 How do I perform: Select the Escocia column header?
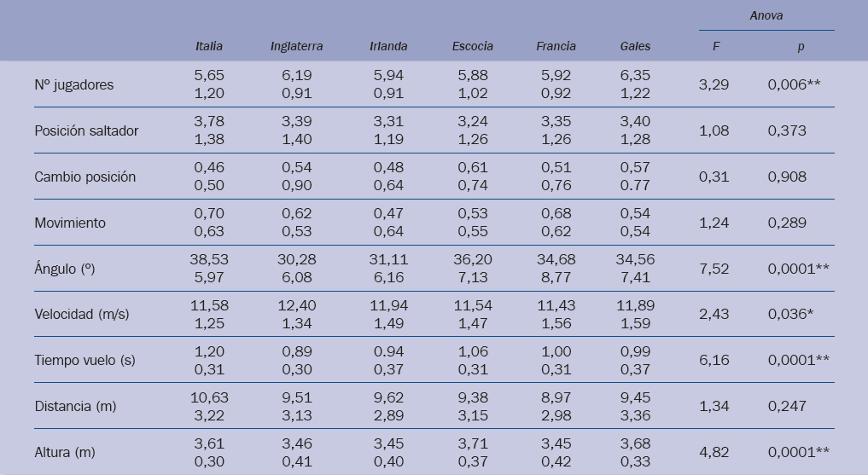click(x=472, y=46)
